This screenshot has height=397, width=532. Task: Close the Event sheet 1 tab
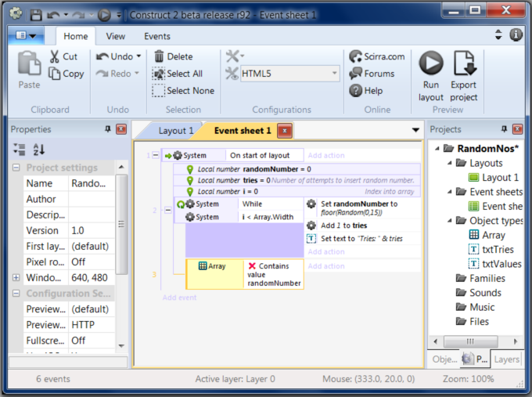tap(284, 131)
